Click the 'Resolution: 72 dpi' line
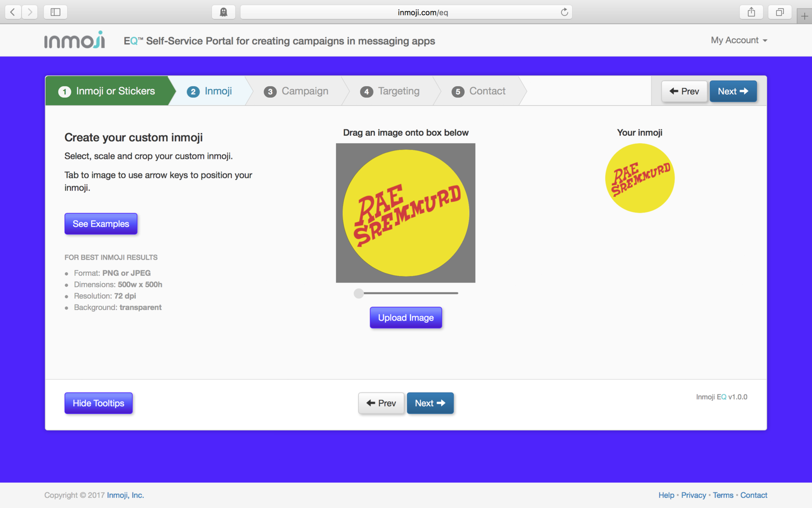Viewport: 812px width, 508px height. (x=105, y=296)
